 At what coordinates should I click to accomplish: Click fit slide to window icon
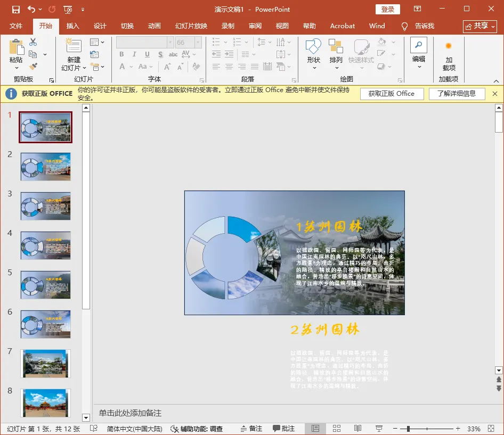491,428
